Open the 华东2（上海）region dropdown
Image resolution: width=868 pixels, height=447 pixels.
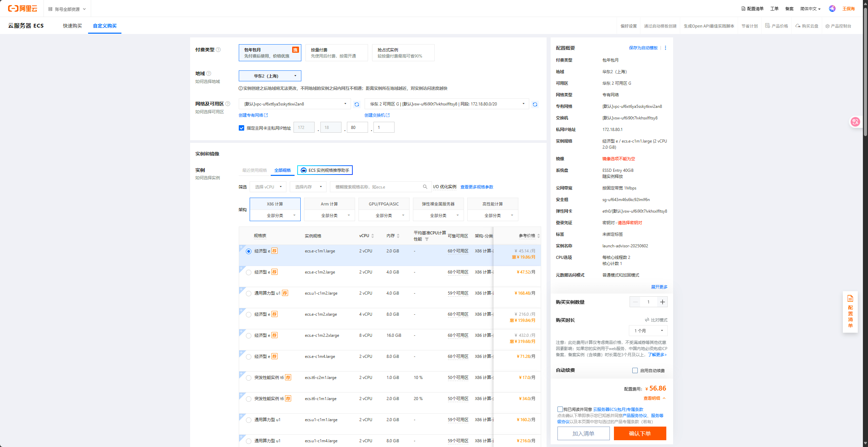point(270,76)
